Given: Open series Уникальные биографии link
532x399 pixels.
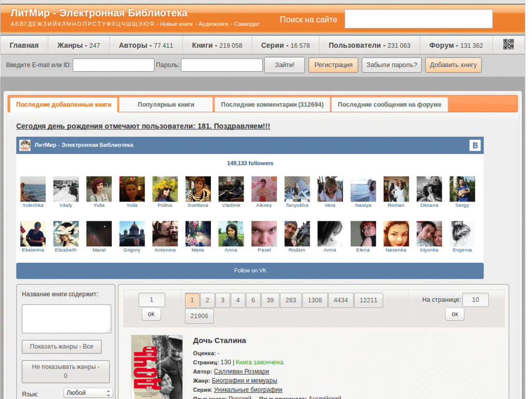Looking at the screenshot, I should pos(248,390).
